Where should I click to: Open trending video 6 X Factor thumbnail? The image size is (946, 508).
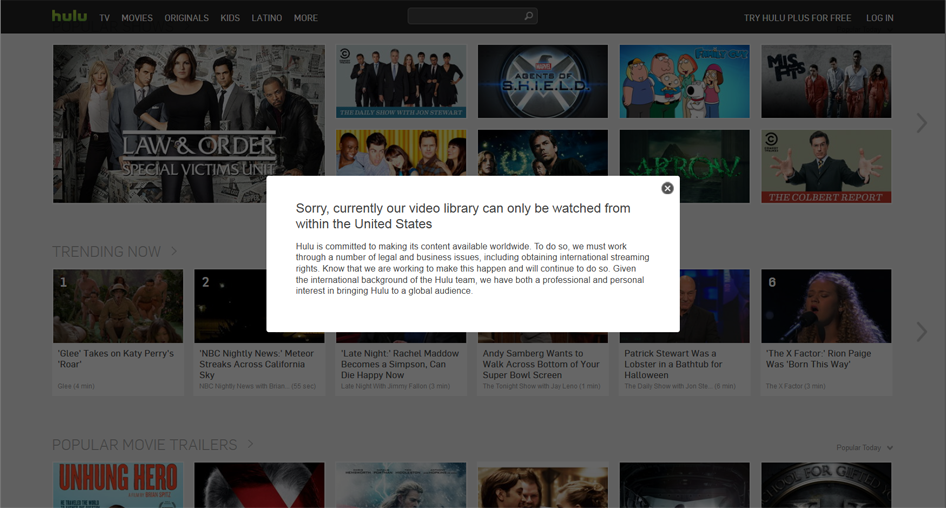(x=826, y=306)
